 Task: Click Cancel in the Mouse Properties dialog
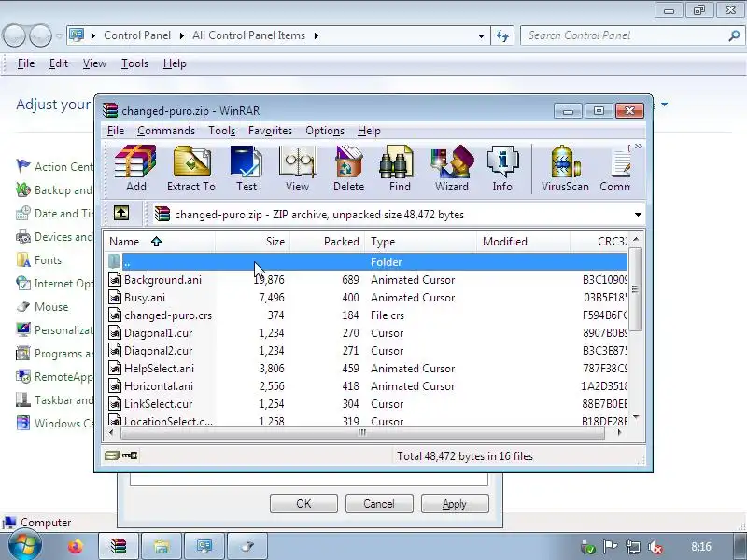point(379,504)
